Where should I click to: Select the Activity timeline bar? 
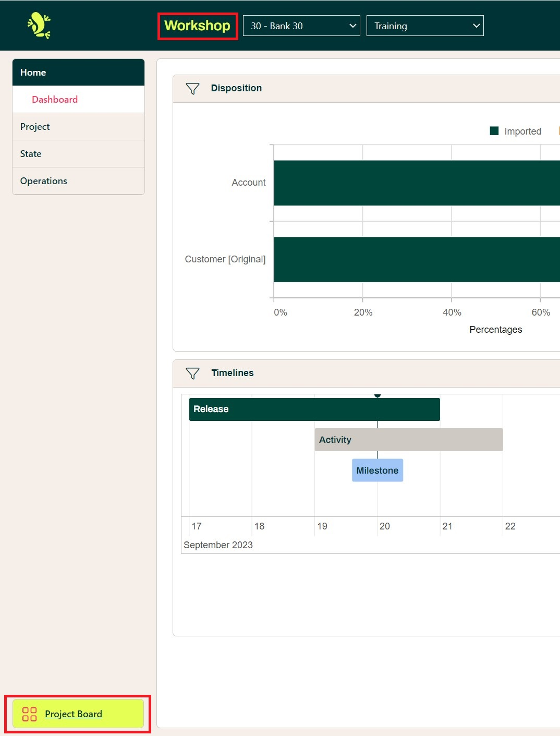(x=408, y=440)
